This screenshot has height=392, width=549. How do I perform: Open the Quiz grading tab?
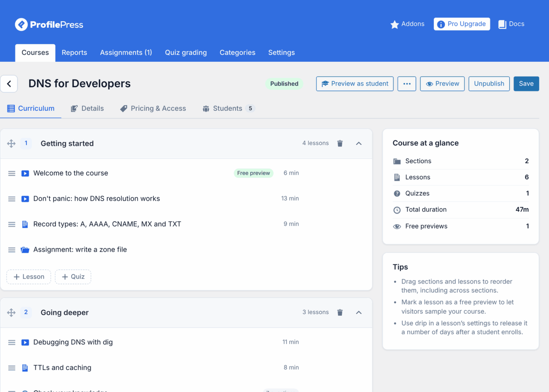(186, 53)
